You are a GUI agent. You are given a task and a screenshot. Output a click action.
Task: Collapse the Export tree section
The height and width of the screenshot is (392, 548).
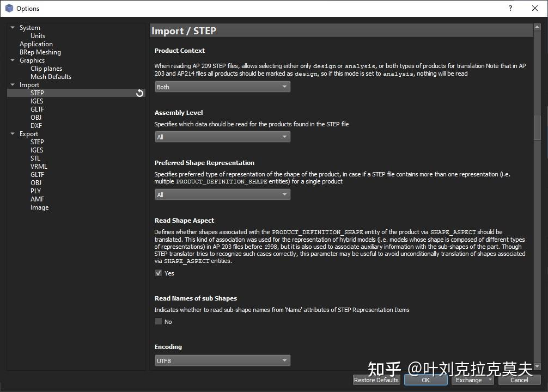[x=12, y=133]
